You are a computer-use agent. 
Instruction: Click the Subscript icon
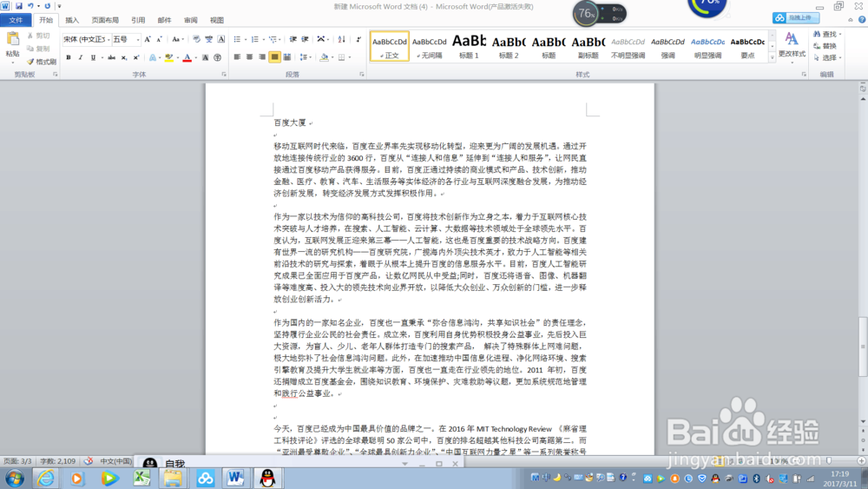[124, 57]
